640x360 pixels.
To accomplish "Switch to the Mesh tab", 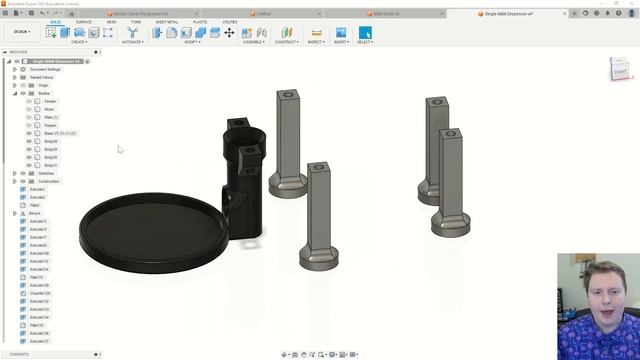I will click(111, 22).
